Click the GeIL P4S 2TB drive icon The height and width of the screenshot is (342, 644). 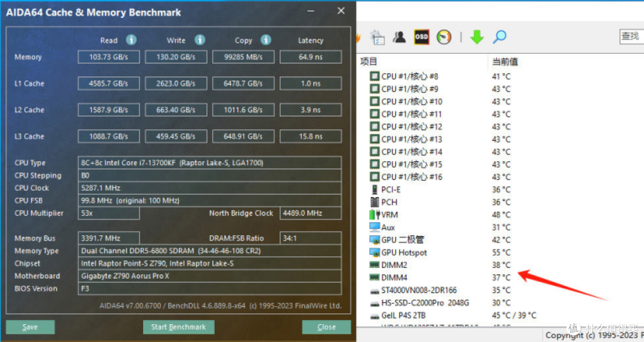tap(374, 316)
